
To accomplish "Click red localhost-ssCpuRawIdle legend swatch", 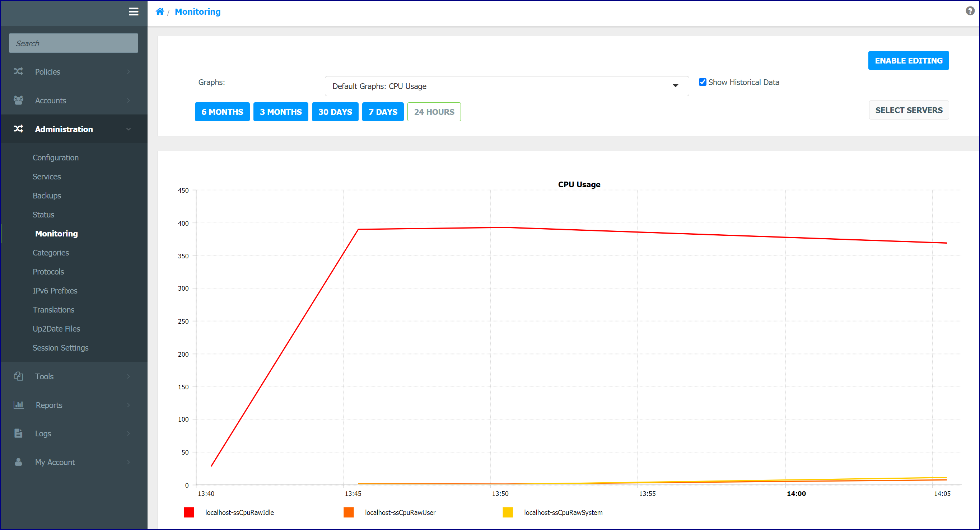I will (189, 512).
